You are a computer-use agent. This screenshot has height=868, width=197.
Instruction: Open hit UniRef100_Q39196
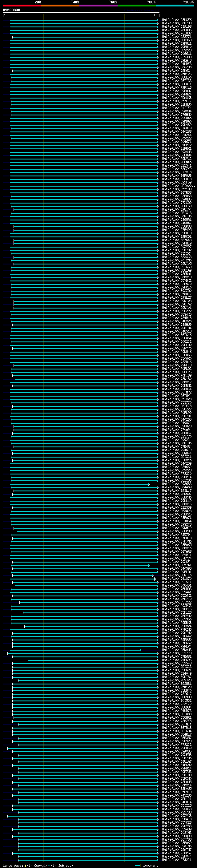pos(177,26)
